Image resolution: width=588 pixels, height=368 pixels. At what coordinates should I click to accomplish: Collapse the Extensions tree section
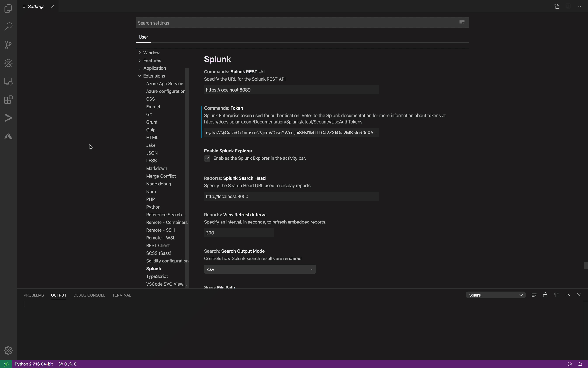(140, 76)
